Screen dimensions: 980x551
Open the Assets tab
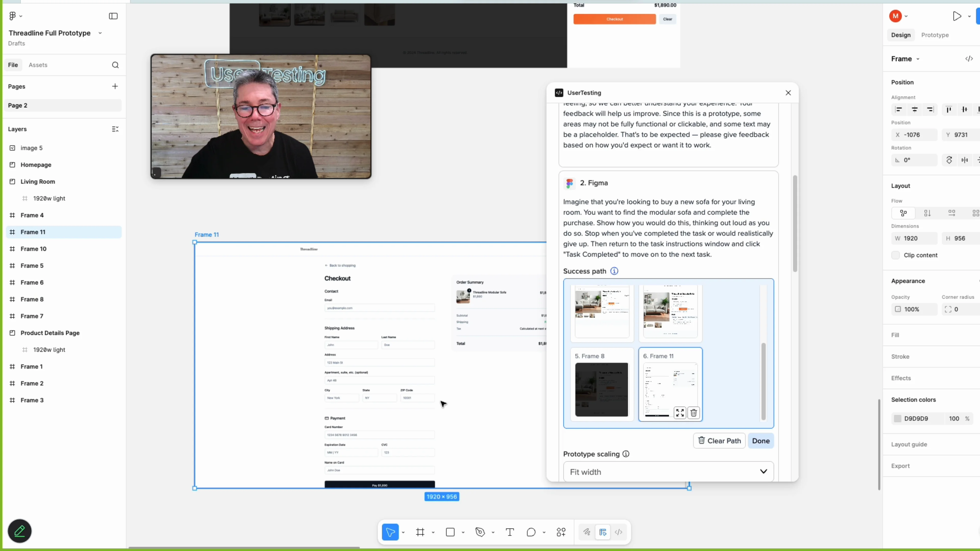tap(38, 65)
